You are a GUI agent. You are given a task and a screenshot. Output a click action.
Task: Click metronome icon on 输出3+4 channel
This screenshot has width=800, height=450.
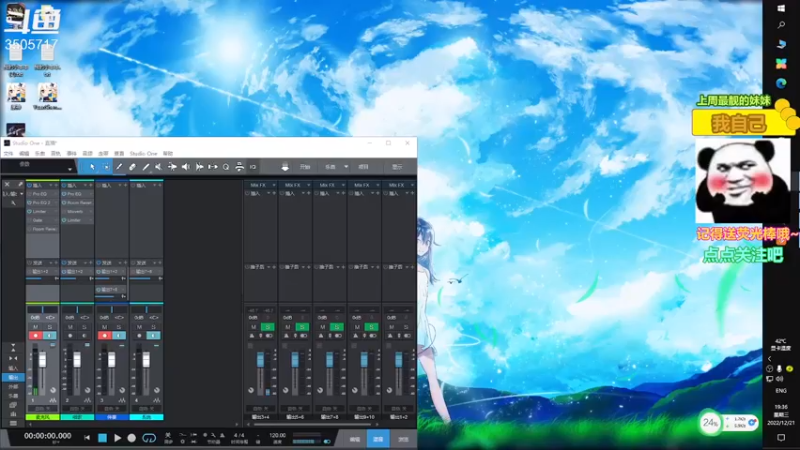pos(252,336)
